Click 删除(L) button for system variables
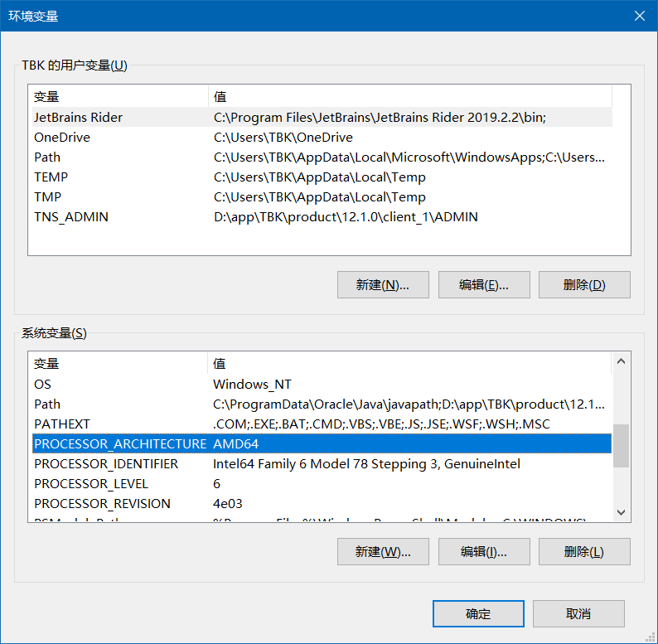This screenshot has height=644, width=658. pos(584,552)
